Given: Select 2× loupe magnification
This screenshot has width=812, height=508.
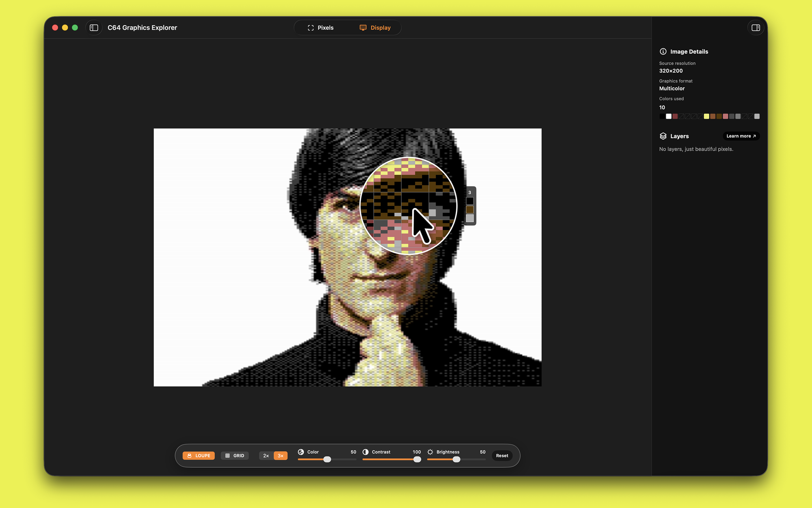Looking at the screenshot, I should (266, 456).
